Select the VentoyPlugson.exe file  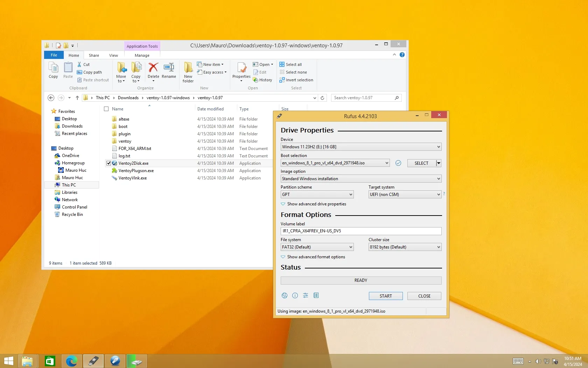[x=136, y=171]
